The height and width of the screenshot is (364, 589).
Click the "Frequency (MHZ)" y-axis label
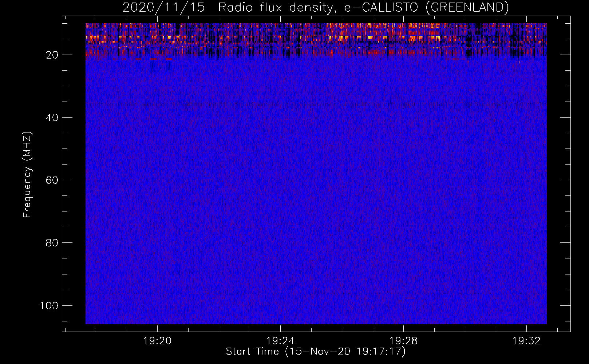coord(27,175)
